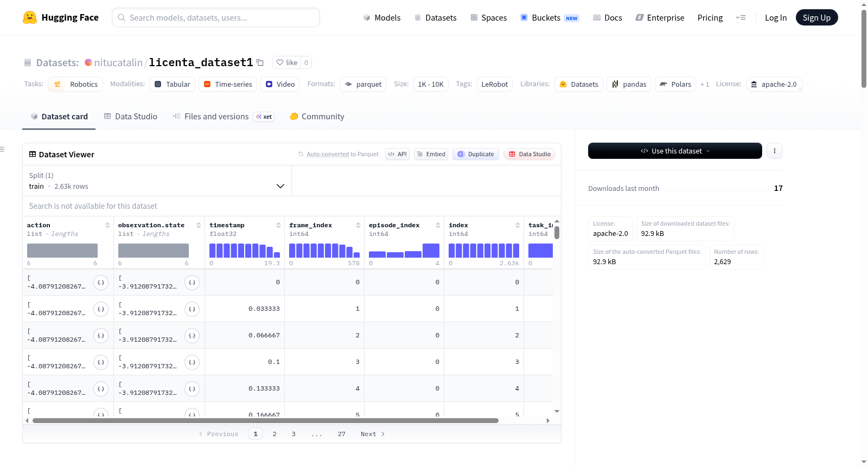Expand the observation.state cell in the 0.1 row
This screenshot has width=868, height=467.
coord(192,362)
